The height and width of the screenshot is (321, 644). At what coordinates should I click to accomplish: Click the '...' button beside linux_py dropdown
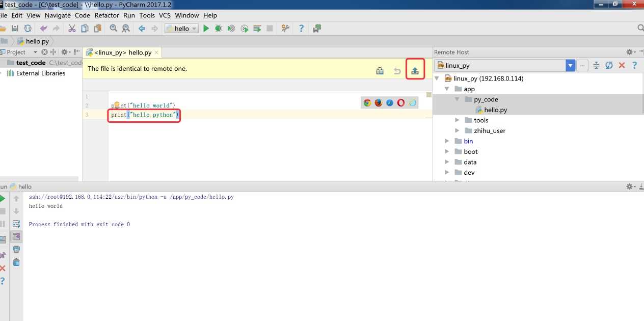pyautogui.click(x=582, y=65)
